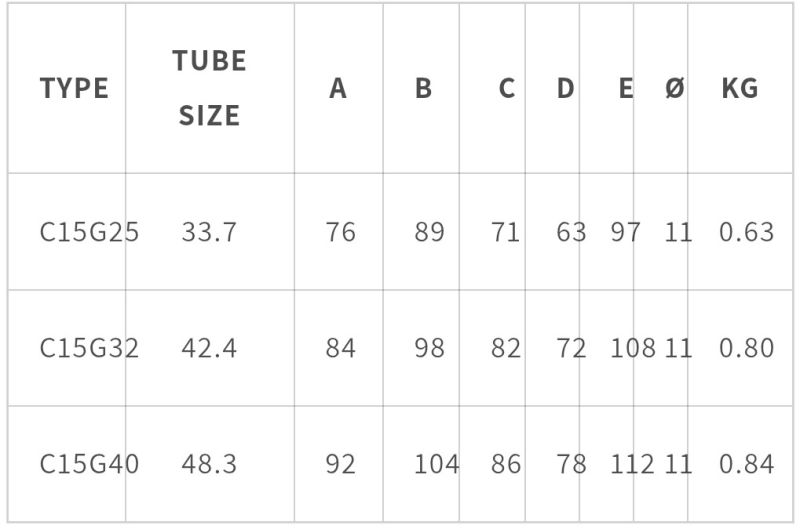Select the C15G40 type cell

tap(89, 465)
